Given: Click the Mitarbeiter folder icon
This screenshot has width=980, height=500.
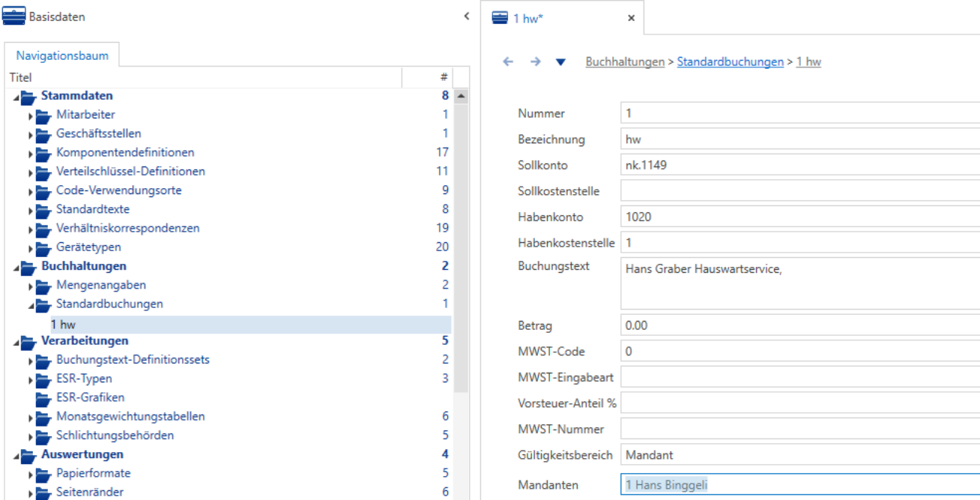Looking at the screenshot, I should 43,115.
